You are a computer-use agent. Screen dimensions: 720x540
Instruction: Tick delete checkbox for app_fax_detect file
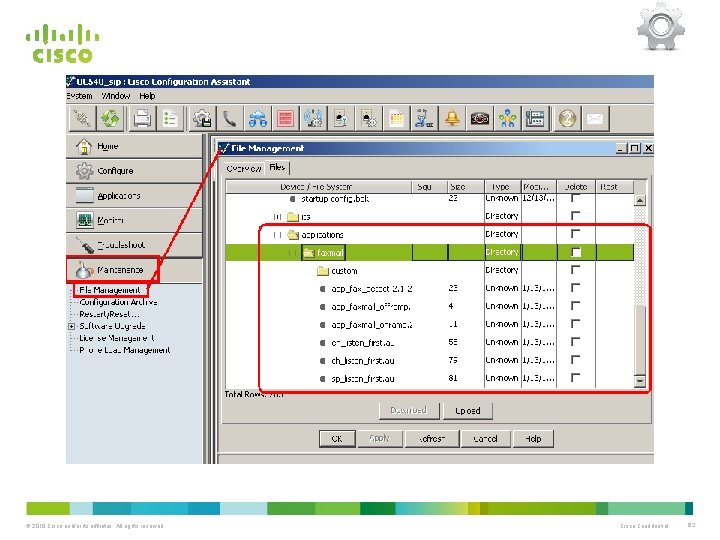tap(575, 288)
